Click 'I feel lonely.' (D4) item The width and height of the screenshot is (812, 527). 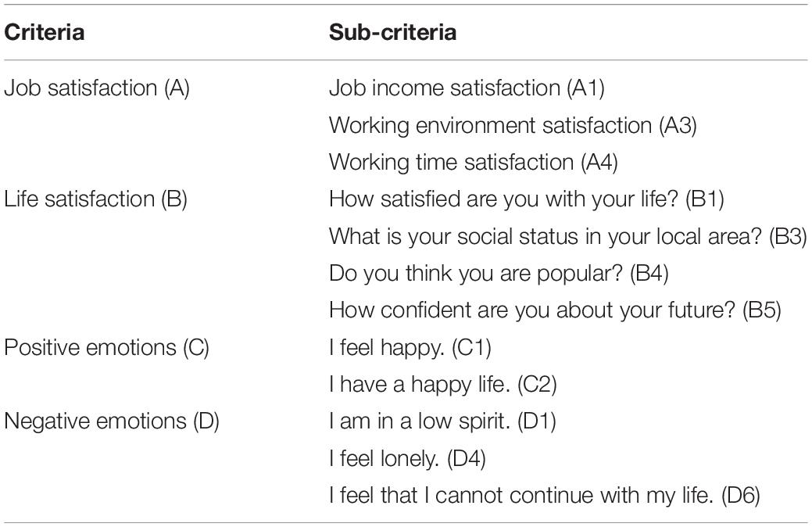[x=407, y=459]
